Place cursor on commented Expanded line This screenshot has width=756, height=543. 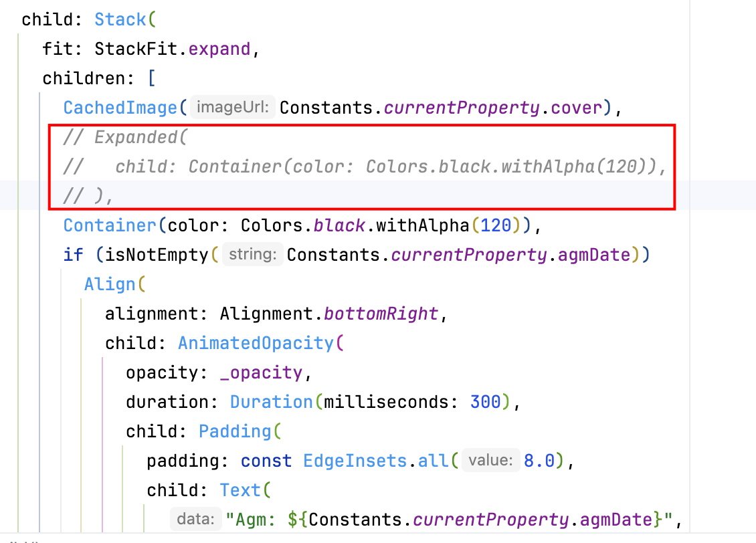[140, 137]
